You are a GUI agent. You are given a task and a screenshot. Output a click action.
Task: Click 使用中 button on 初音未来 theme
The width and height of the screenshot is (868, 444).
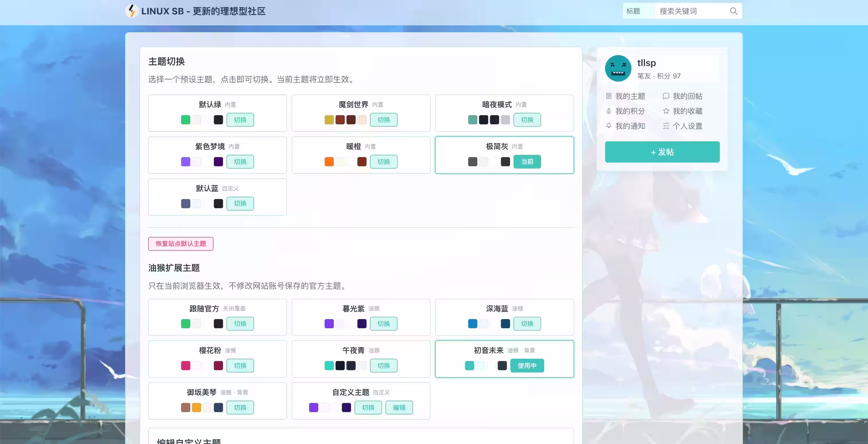click(527, 365)
